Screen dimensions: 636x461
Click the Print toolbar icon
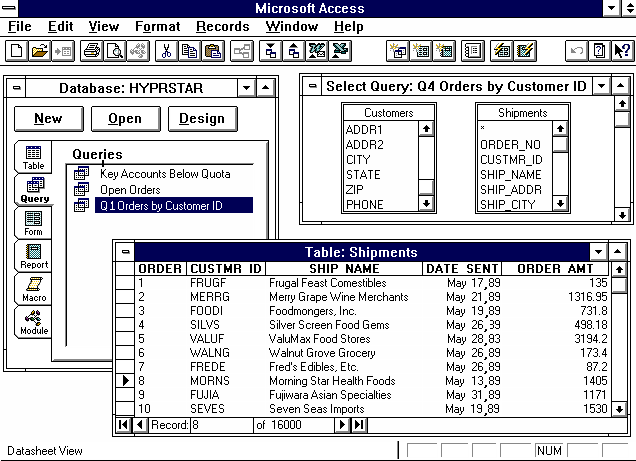[92, 51]
